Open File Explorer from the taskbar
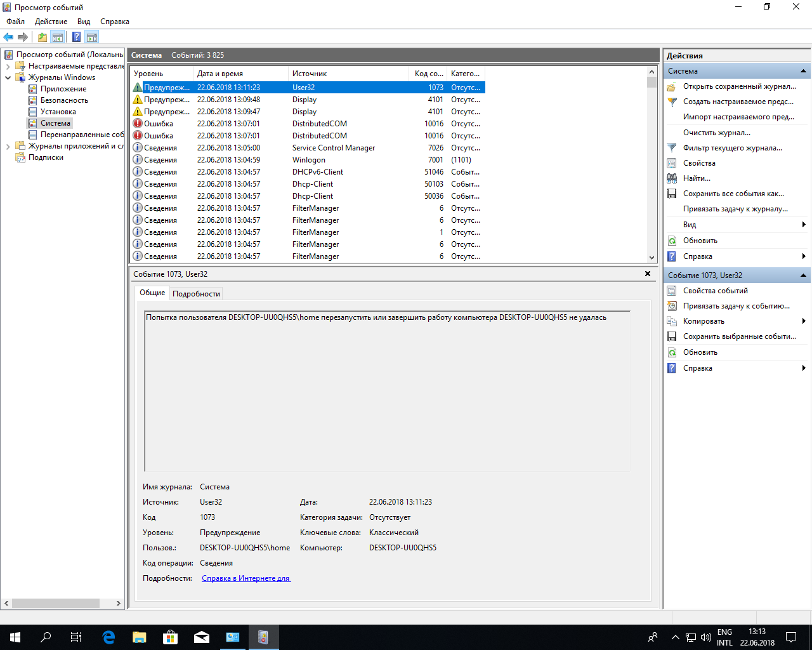 coord(140,637)
